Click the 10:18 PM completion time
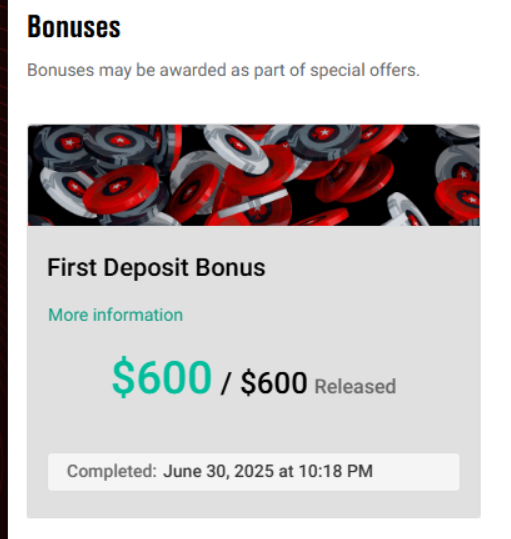Image resolution: width=511 pixels, height=539 pixels. (335, 471)
